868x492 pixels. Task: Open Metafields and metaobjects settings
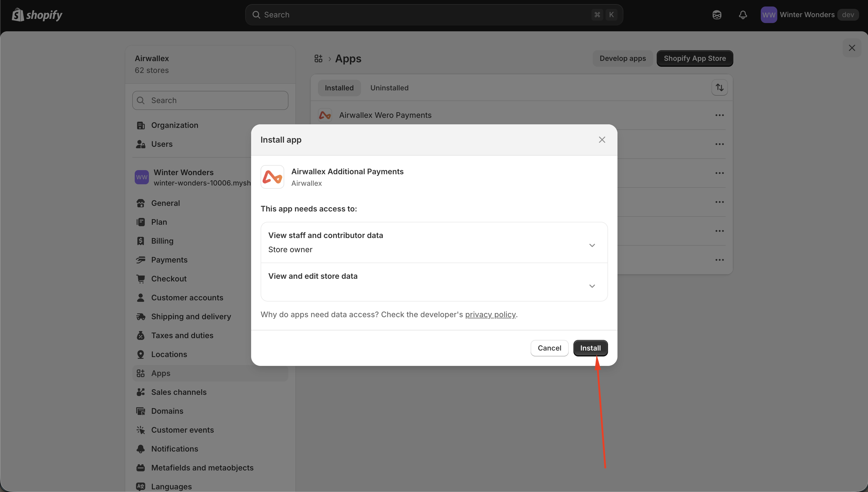pyautogui.click(x=210, y=468)
